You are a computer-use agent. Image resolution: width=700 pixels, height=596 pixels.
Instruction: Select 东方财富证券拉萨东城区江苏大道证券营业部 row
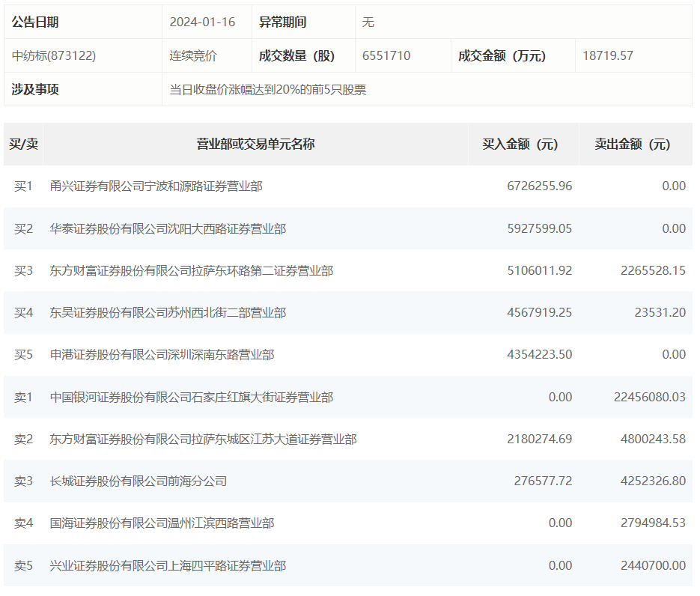(348, 439)
